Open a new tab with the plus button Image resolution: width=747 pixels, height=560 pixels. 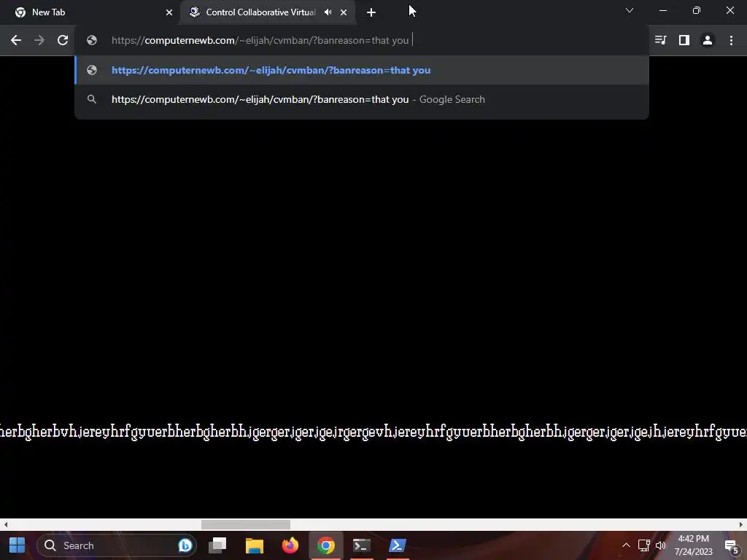(371, 12)
